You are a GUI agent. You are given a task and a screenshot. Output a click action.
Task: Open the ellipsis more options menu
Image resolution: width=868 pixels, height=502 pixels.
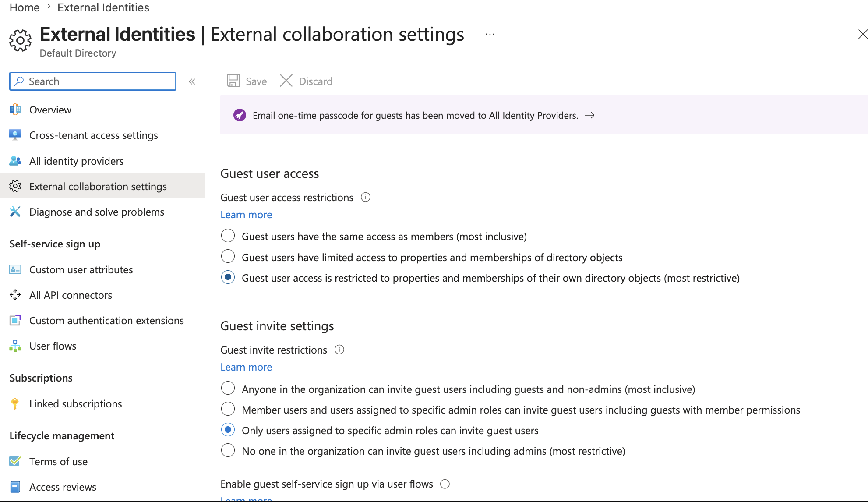click(490, 34)
